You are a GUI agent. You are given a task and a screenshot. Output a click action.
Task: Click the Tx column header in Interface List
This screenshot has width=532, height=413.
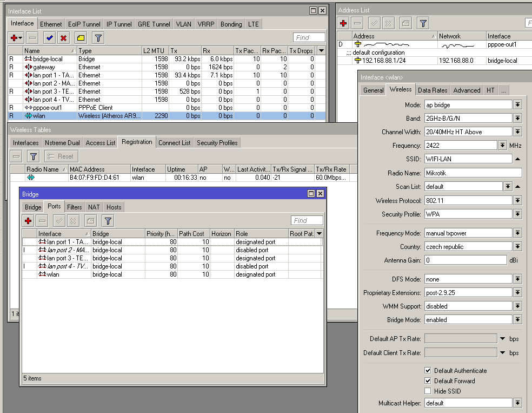(x=185, y=50)
